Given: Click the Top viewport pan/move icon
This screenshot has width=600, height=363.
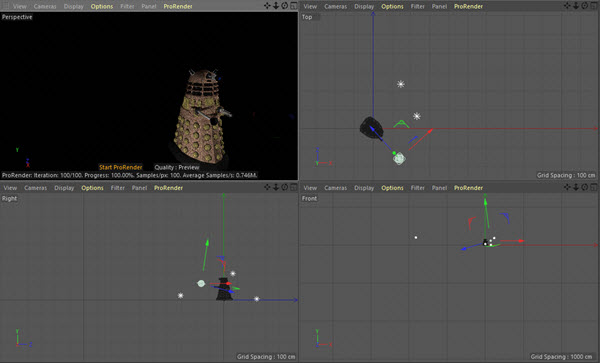Looking at the screenshot, I should click(x=567, y=6).
